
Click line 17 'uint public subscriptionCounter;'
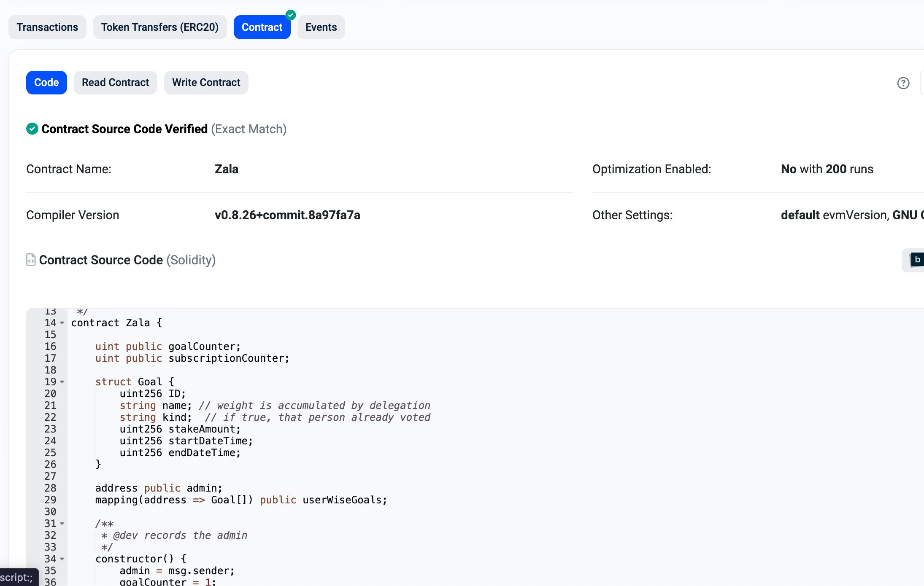tap(192, 358)
